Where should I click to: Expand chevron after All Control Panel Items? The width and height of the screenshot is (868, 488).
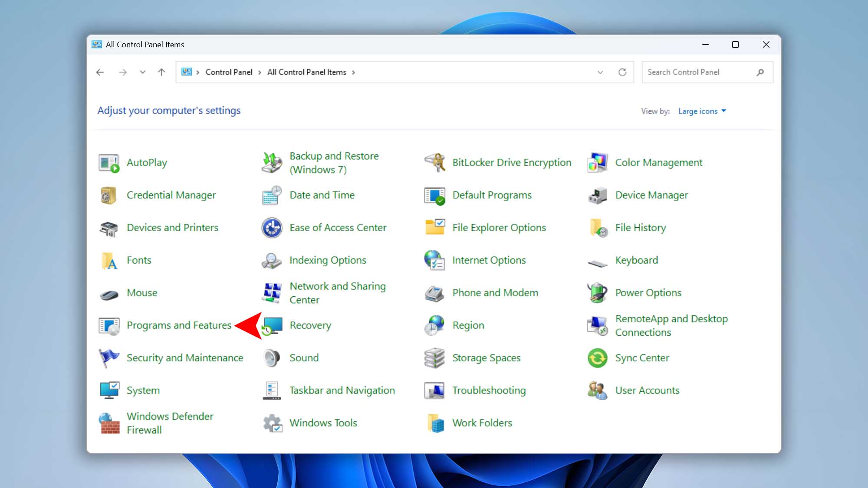[353, 72]
